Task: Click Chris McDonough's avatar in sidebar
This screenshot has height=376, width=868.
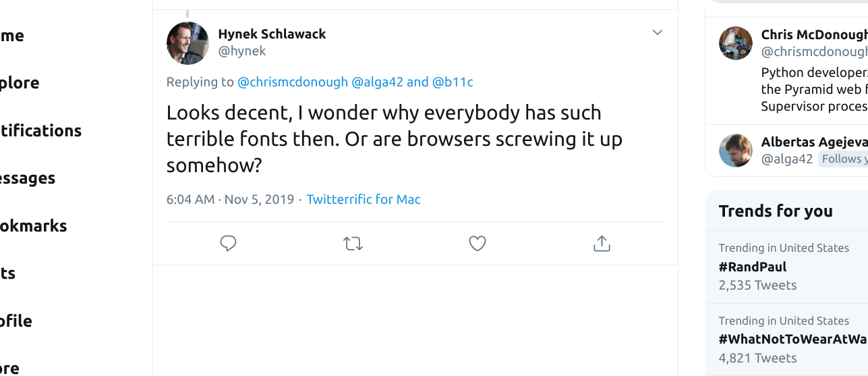Action: (736, 43)
